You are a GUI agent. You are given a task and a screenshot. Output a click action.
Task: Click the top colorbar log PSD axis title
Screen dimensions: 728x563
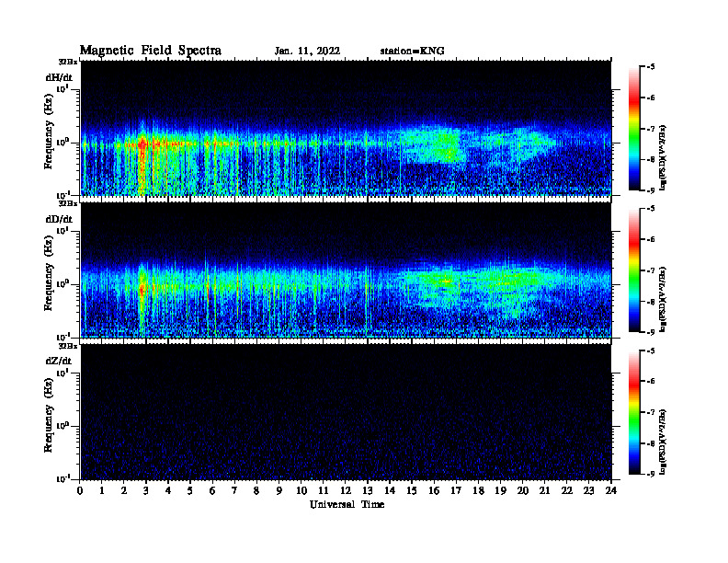(663, 157)
